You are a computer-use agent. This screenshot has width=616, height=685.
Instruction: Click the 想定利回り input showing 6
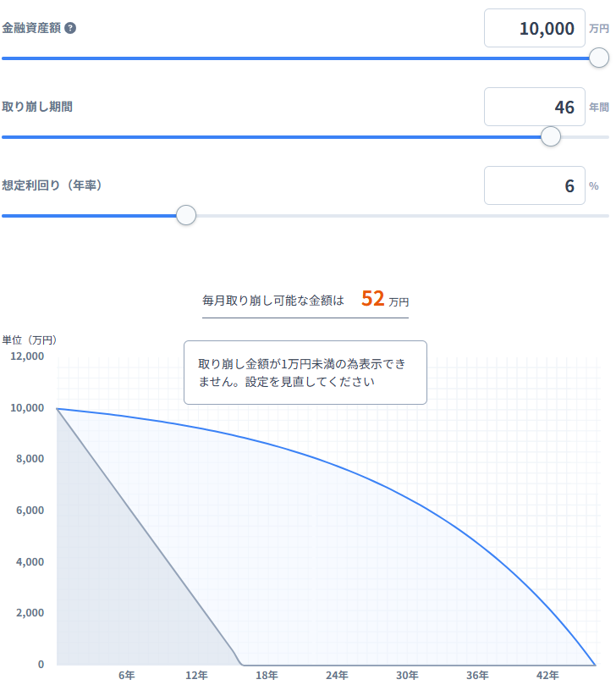[x=534, y=185]
